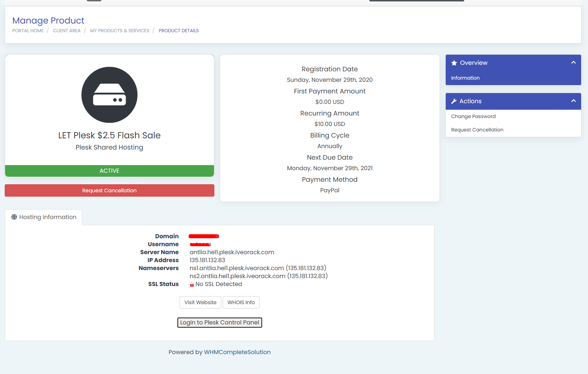Choose Change Password in Actions panel
This screenshot has height=374, width=588.
tap(473, 116)
